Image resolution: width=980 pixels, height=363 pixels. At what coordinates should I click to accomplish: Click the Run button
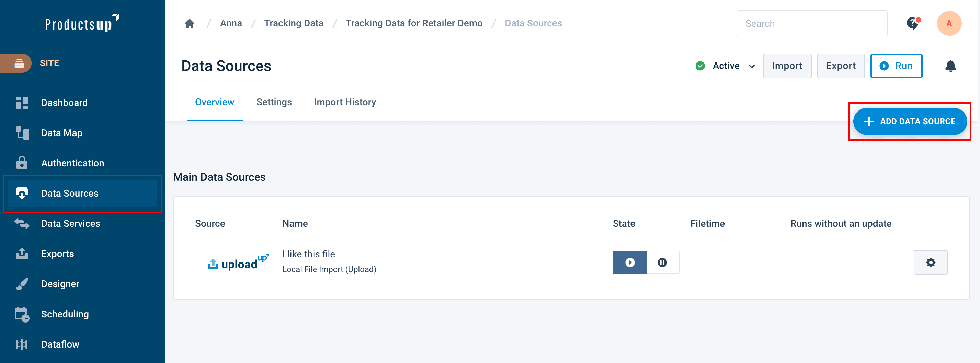pos(896,66)
